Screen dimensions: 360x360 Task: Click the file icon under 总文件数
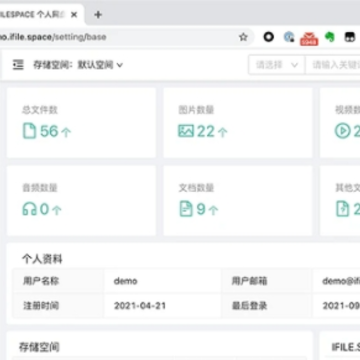click(x=29, y=131)
